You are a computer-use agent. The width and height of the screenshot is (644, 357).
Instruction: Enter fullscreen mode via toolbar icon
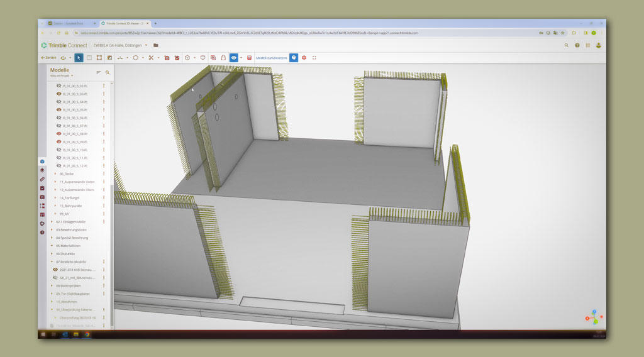(x=314, y=58)
